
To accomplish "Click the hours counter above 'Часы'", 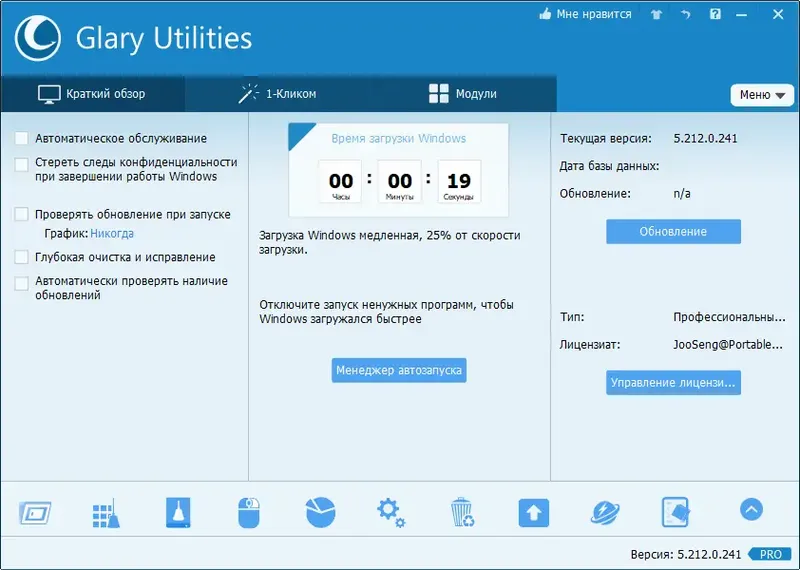I will (x=340, y=181).
